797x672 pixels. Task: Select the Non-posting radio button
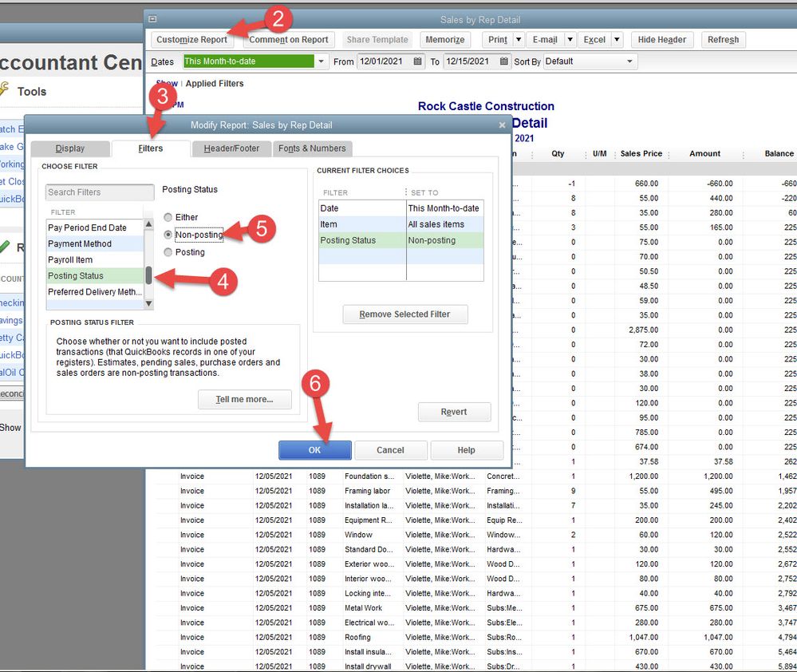click(x=168, y=235)
